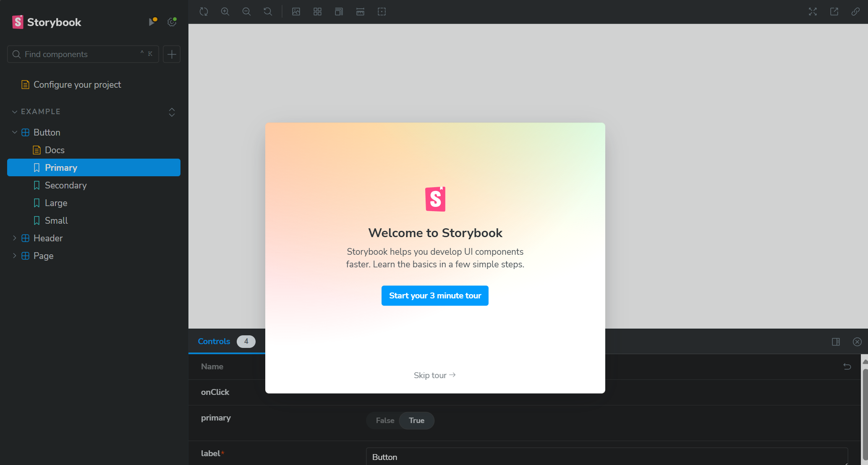Image resolution: width=868 pixels, height=465 pixels.
Task: Copy the story link
Action: point(855,12)
